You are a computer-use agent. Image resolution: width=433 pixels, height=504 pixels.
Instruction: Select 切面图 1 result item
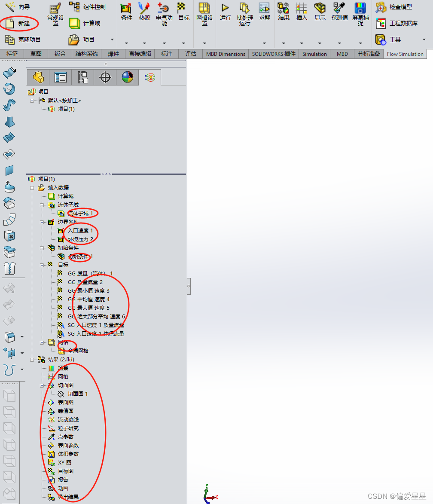click(x=77, y=394)
